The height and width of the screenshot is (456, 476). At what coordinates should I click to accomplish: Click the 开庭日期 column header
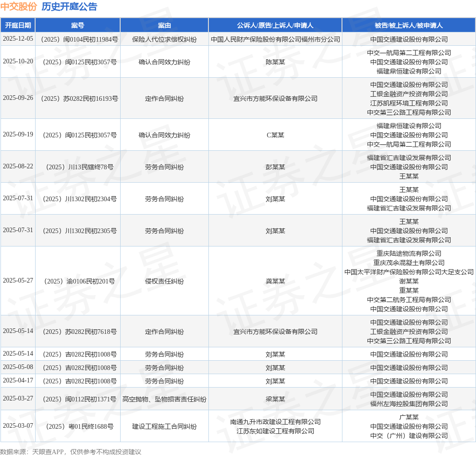pos(18,25)
